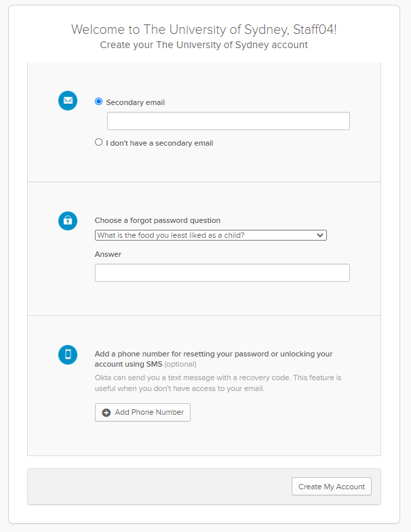411x532 pixels.
Task: Choose the no secondary email radio button
Action: pyautogui.click(x=99, y=142)
